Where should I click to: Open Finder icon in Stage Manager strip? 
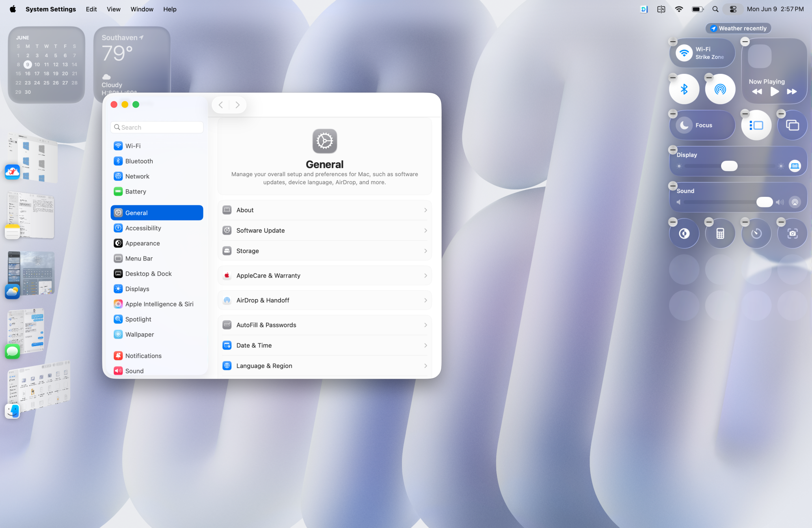pos(13,411)
